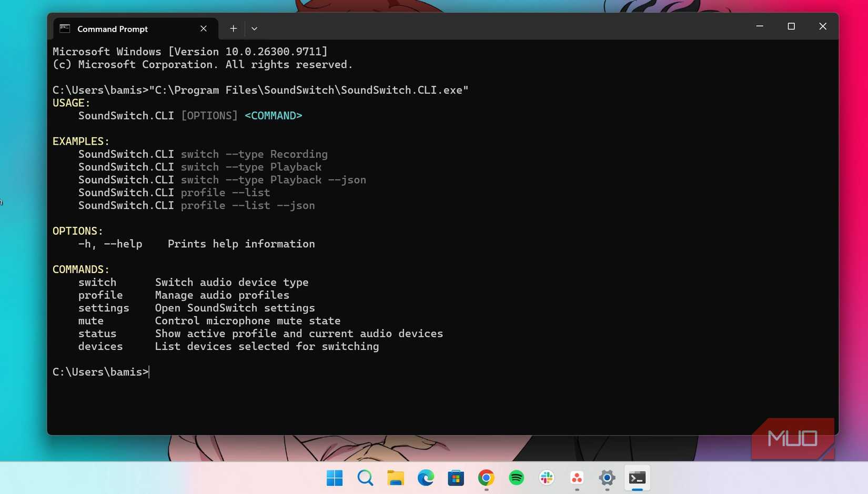
Task: Click the SoundSwitch.CLI.exe path command line
Action: click(x=260, y=90)
